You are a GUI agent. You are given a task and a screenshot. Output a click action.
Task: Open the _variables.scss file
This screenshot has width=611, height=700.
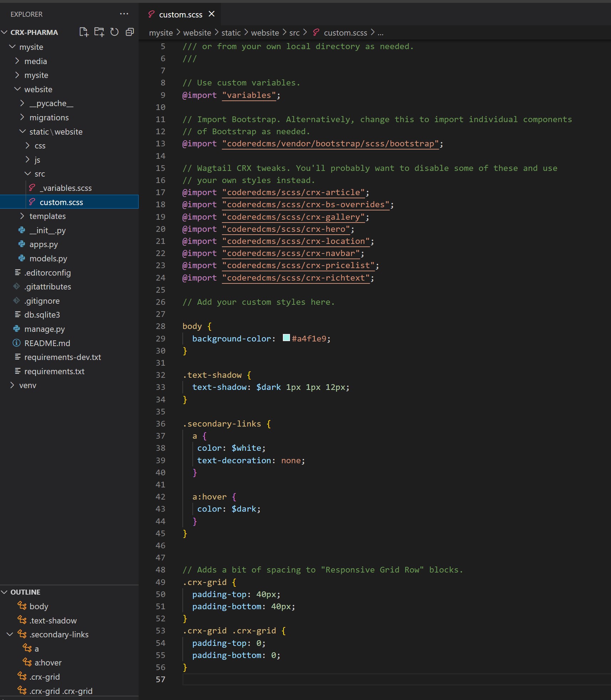point(66,188)
